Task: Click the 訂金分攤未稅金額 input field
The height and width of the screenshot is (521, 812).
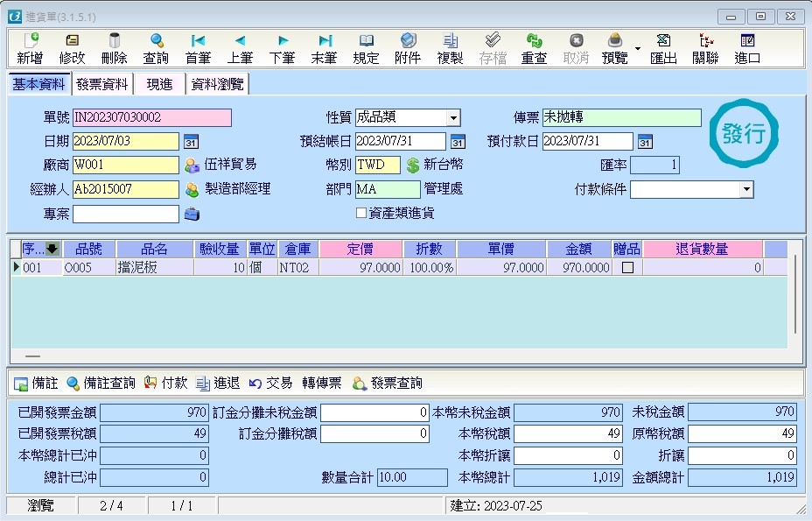Action: pyautogui.click(x=374, y=412)
